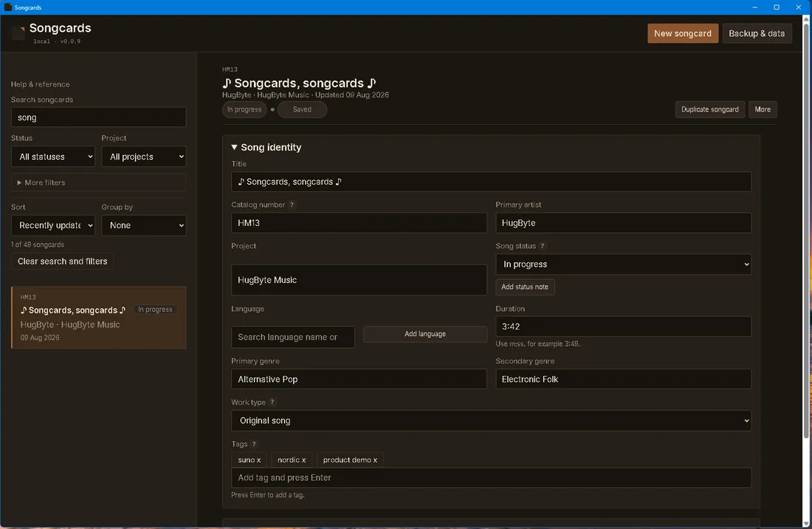
Task: Open the Group by None dropdown
Action: coord(144,225)
